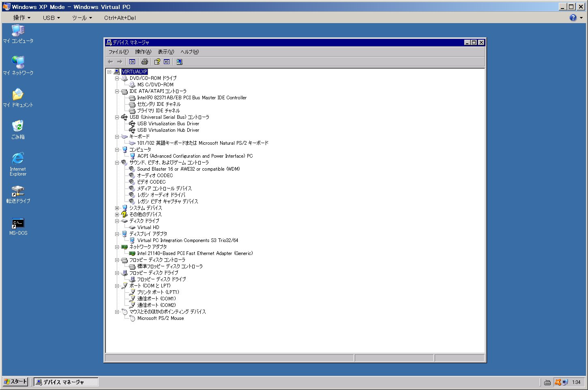The image size is (588, 390).
Task: Click the pane toggle icon right of Help
Action: point(167,62)
